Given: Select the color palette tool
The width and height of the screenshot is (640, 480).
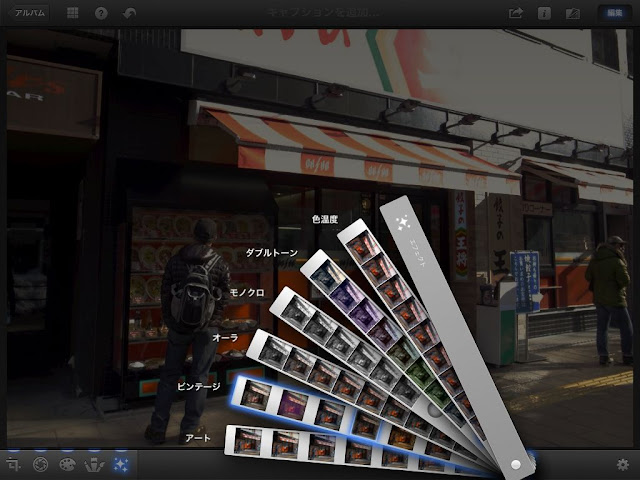Looking at the screenshot, I should pos(67,464).
